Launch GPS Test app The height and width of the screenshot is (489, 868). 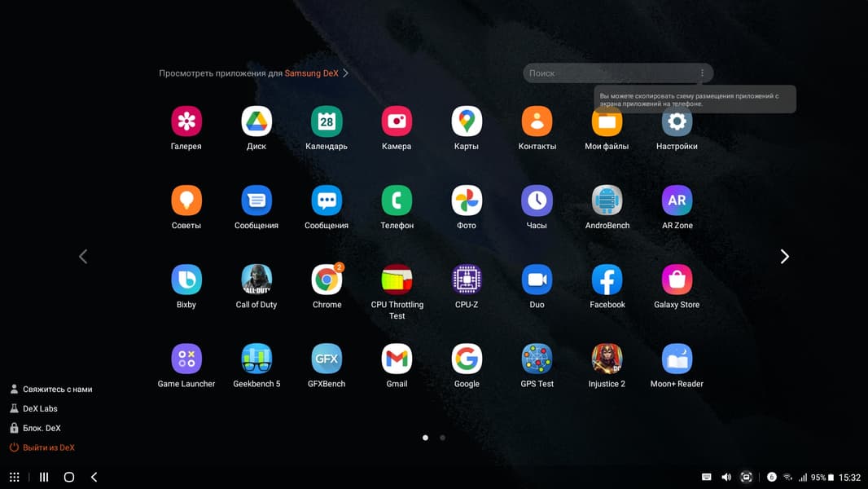[x=537, y=359]
